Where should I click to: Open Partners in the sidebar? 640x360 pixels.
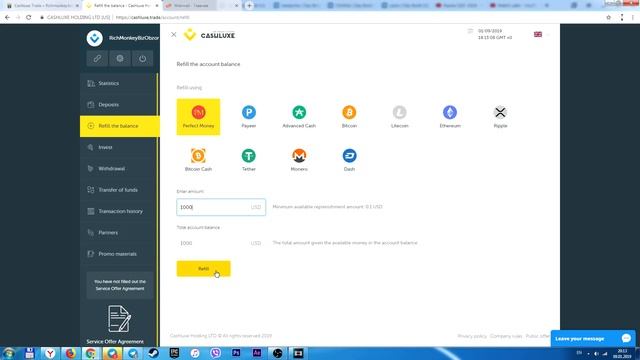[x=118, y=233]
